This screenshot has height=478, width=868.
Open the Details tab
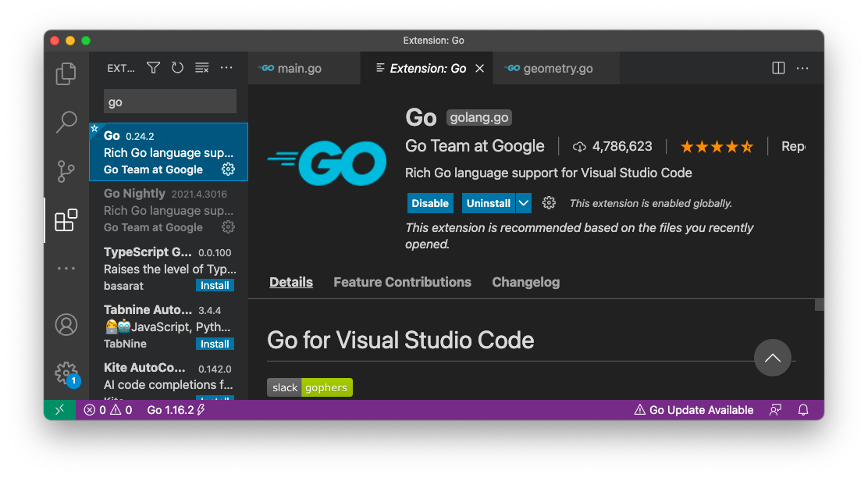point(291,282)
